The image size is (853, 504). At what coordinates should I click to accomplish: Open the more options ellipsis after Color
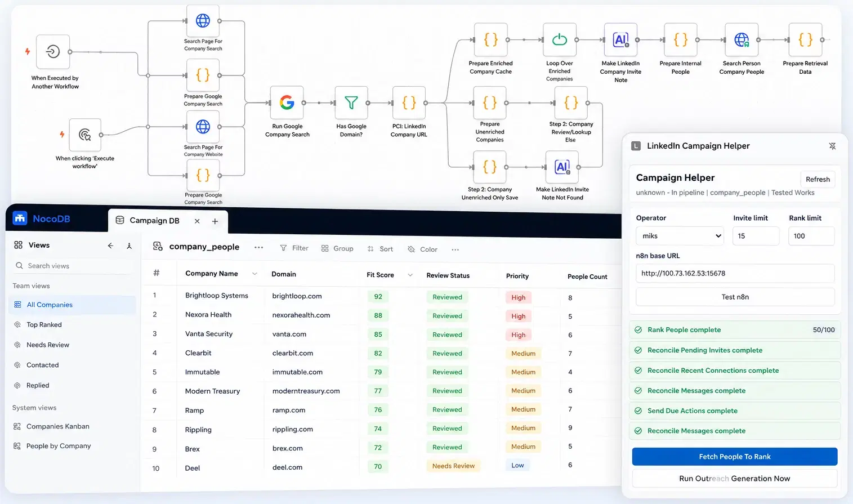click(455, 249)
